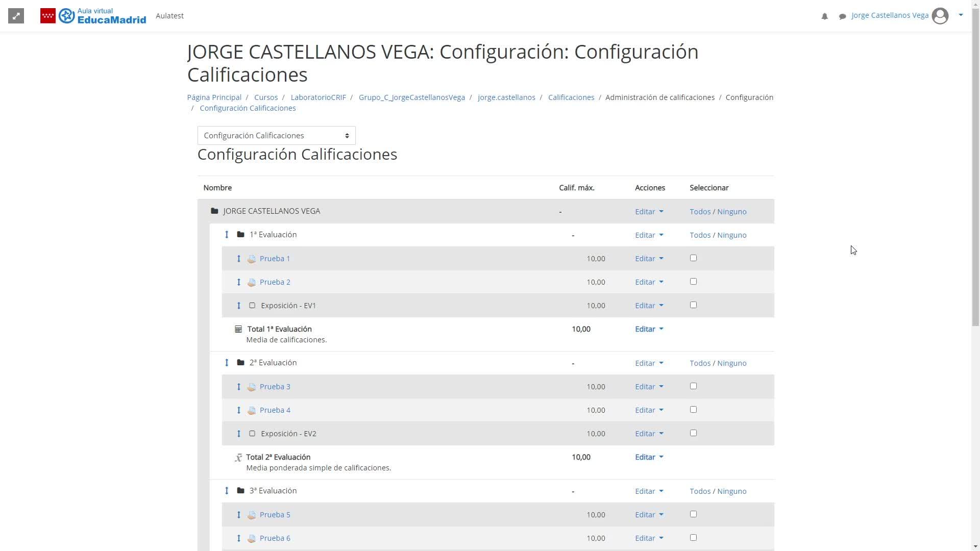This screenshot has width=980, height=551.
Task: Click move arrow beside Exposición - EV2
Action: click(238, 434)
